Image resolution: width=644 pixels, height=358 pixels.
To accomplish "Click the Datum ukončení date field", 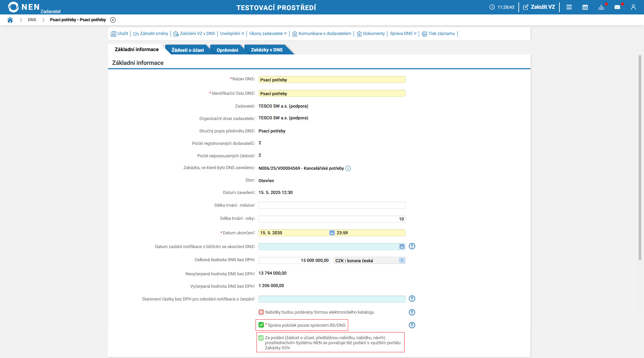I will pos(294,233).
